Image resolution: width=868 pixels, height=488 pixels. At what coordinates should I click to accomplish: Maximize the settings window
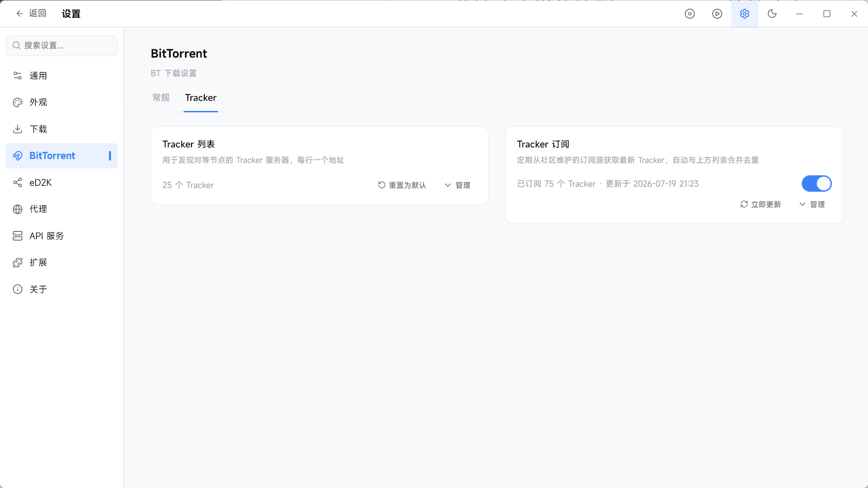pyautogui.click(x=827, y=14)
